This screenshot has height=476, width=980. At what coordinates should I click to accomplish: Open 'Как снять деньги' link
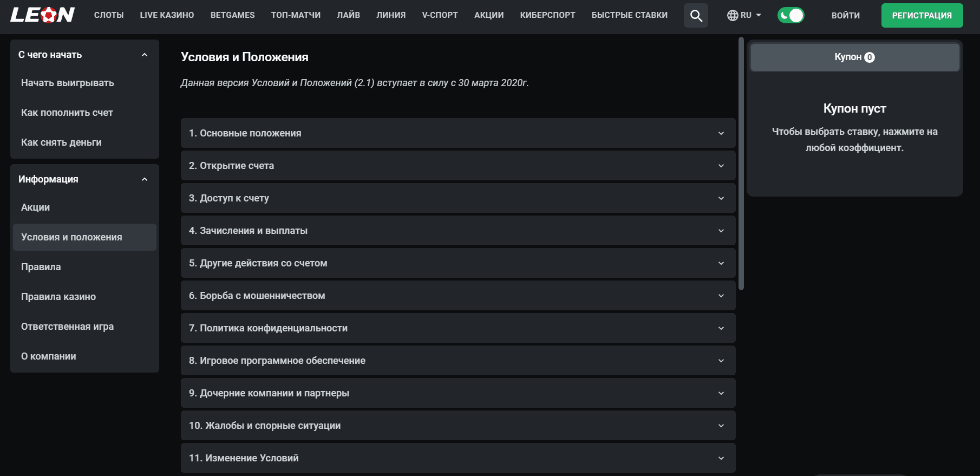click(x=84, y=142)
